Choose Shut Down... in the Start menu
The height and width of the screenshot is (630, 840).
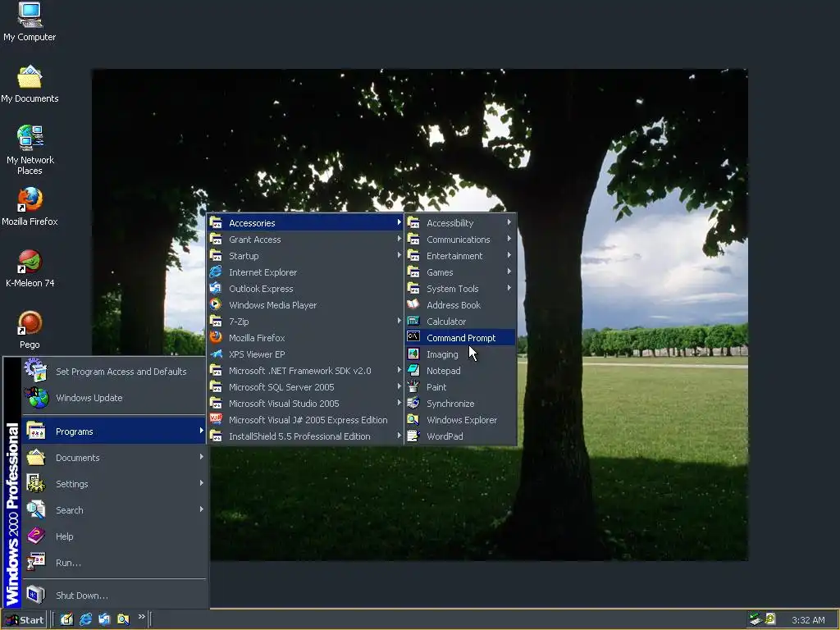click(x=113, y=596)
